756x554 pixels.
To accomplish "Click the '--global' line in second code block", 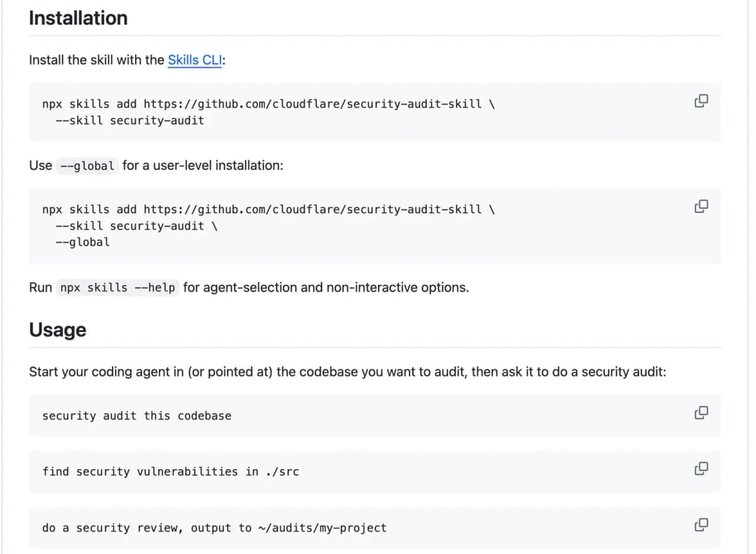I will 83,242.
